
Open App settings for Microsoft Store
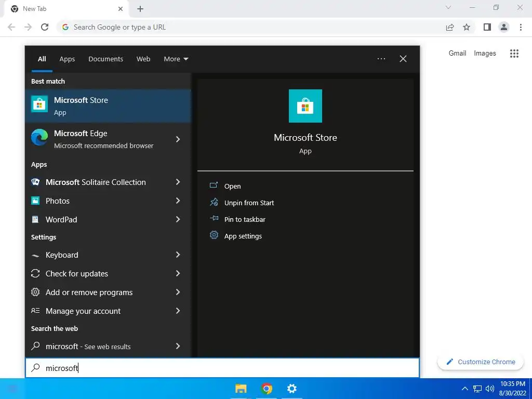243,236
